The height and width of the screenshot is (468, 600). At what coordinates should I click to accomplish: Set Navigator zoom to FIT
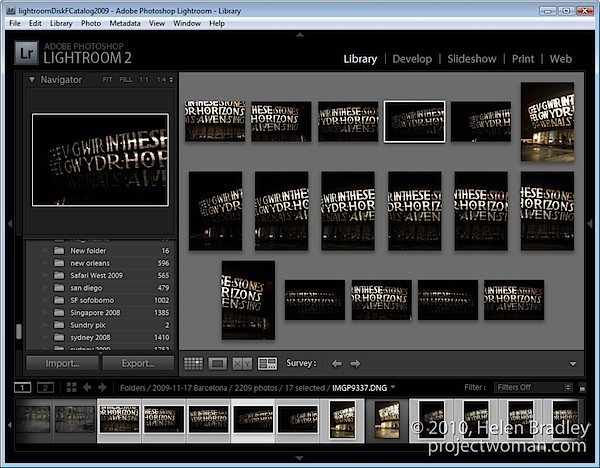click(108, 80)
